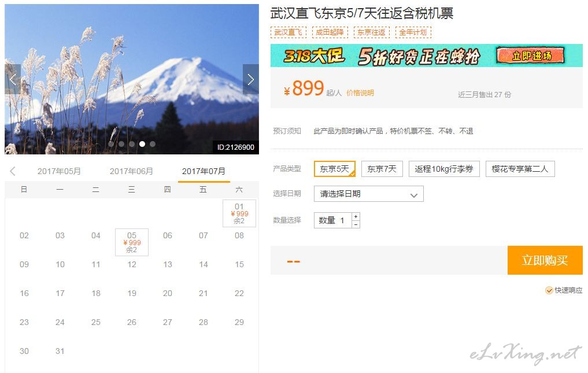Choose the 东京5天 product type
The image size is (588, 373).
[335, 169]
